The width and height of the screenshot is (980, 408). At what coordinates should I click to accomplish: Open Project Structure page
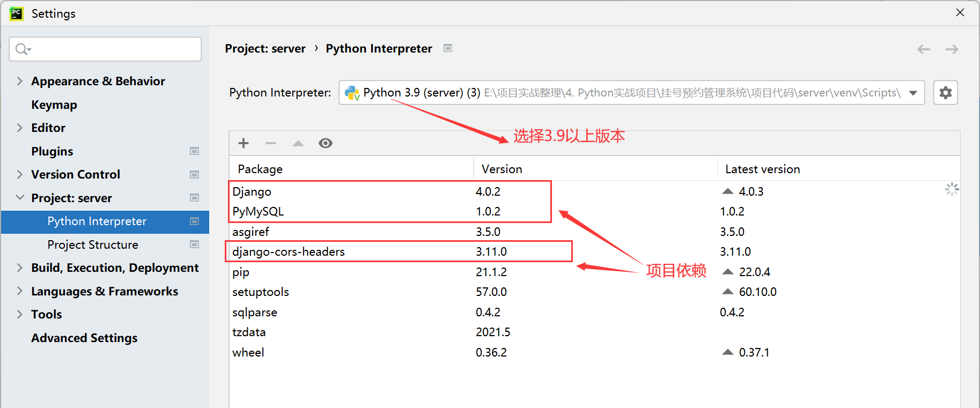pyautogui.click(x=93, y=244)
